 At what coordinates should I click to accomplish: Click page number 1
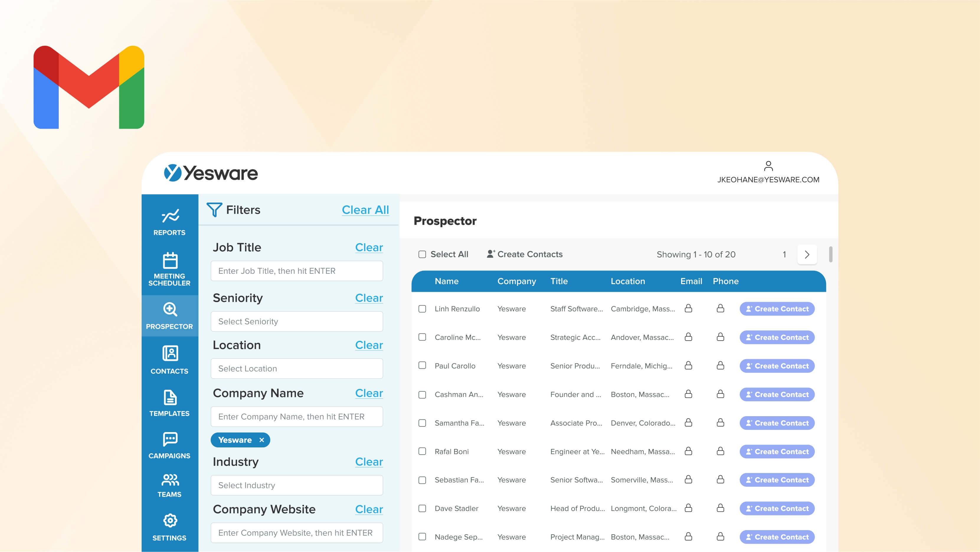[784, 254]
